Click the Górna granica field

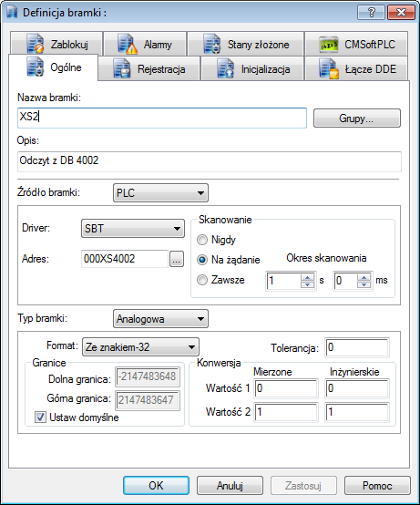148,400
